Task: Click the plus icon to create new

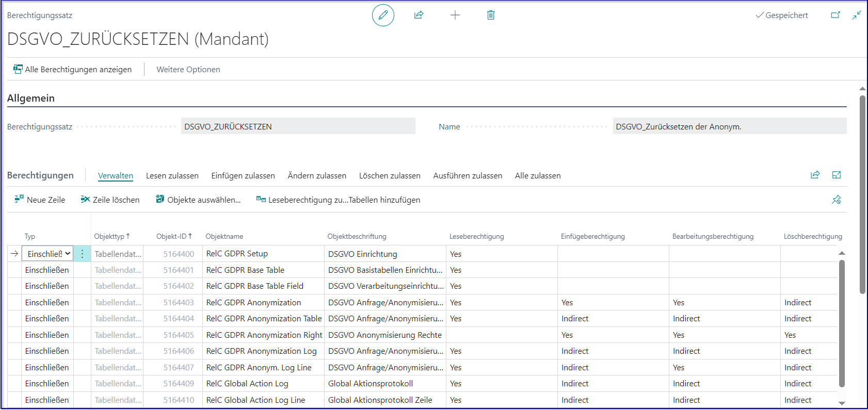Action: pyautogui.click(x=455, y=15)
